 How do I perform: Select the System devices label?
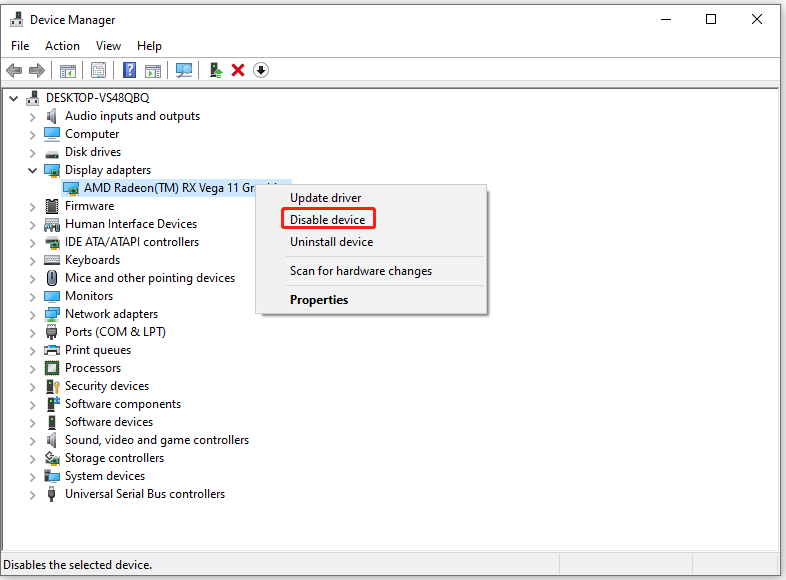(x=105, y=476)
